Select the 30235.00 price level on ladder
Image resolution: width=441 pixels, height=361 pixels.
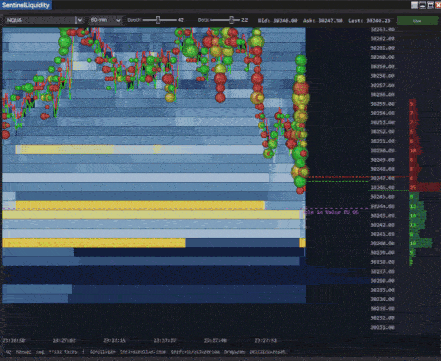[383, 290]
